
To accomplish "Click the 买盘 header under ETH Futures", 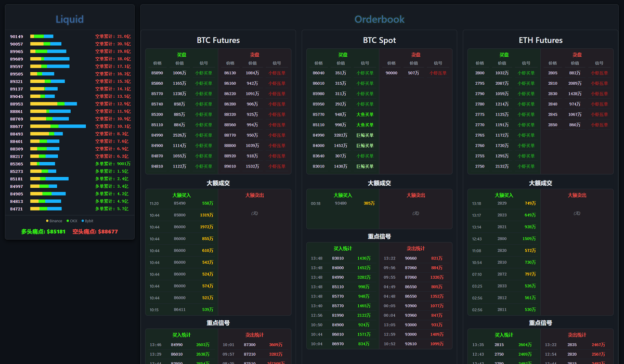I will 504,55.
